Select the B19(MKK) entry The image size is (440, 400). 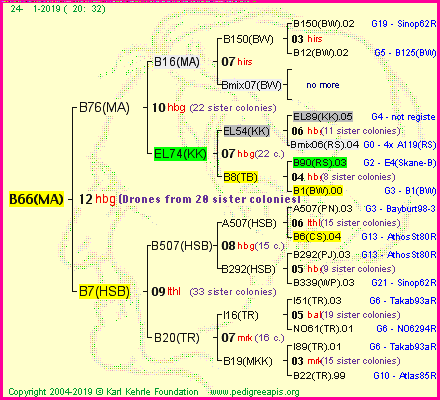pos(248,361)
